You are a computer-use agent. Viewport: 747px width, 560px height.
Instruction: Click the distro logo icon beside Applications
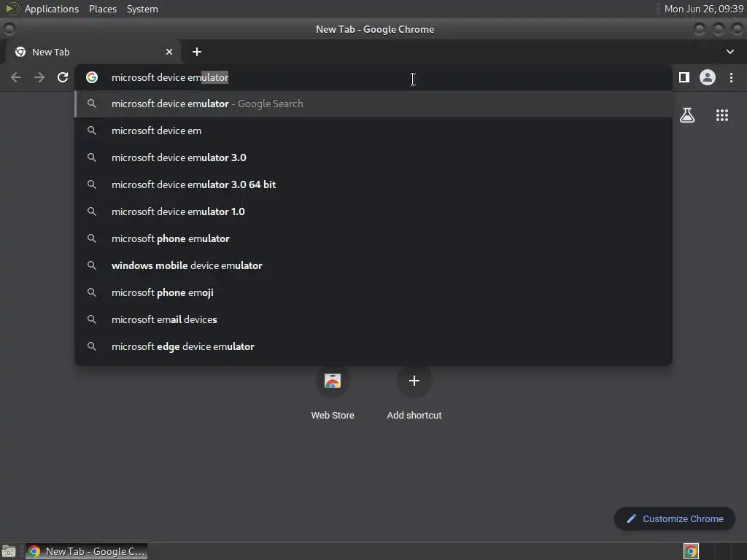[x=12, y=9]
